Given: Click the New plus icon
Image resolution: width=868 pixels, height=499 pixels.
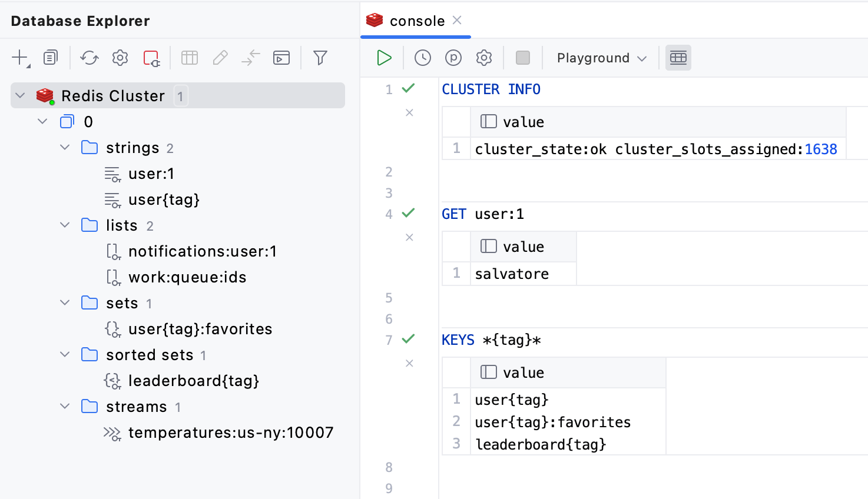Looking at the screenshot, I should (x=20, y=58).
